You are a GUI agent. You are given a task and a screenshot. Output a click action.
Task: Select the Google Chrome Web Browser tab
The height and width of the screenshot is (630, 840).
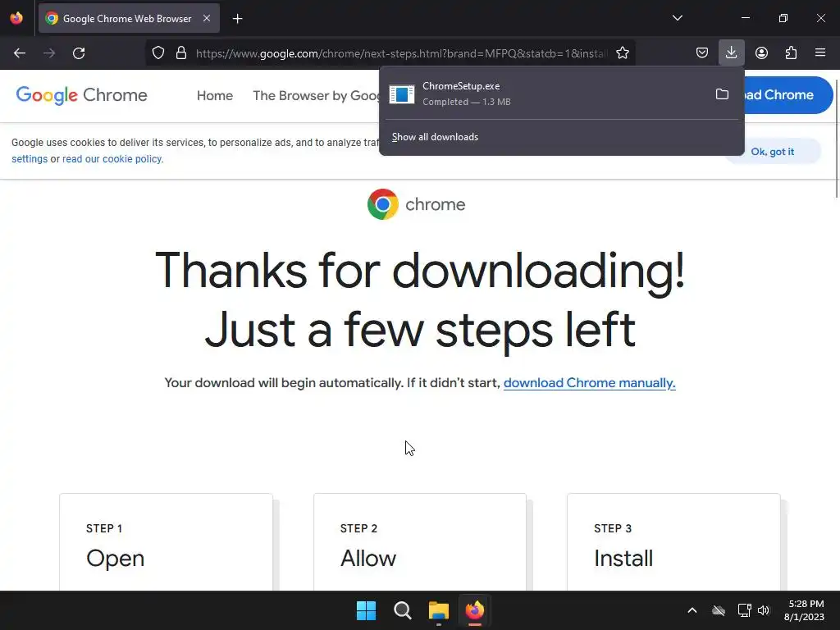click(129, 18)
